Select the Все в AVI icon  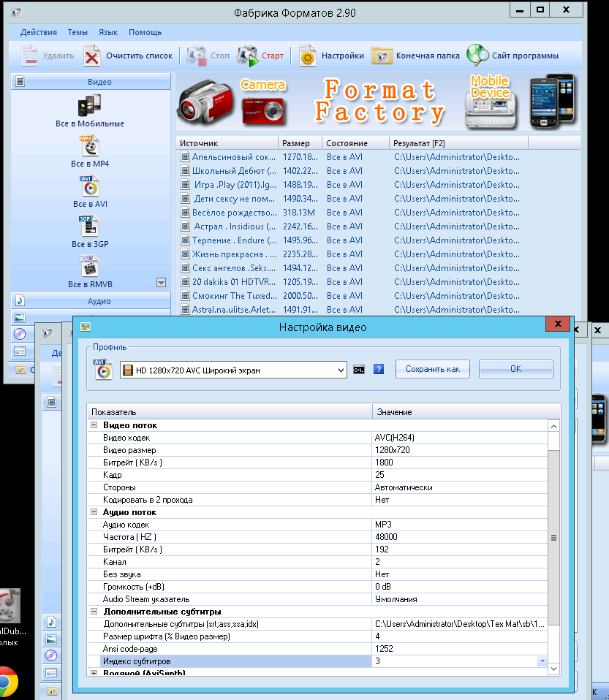pyautogui.click(x=89, y=186)
